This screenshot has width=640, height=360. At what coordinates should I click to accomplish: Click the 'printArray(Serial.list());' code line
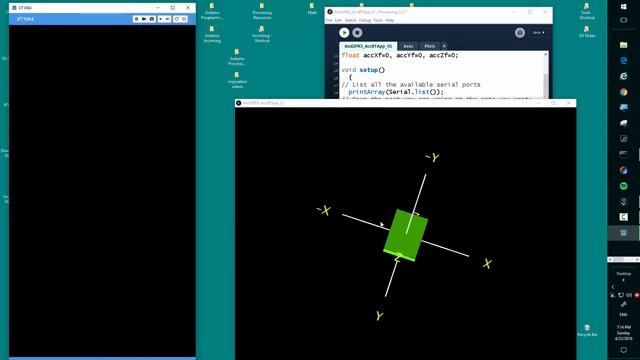[396, 92]
